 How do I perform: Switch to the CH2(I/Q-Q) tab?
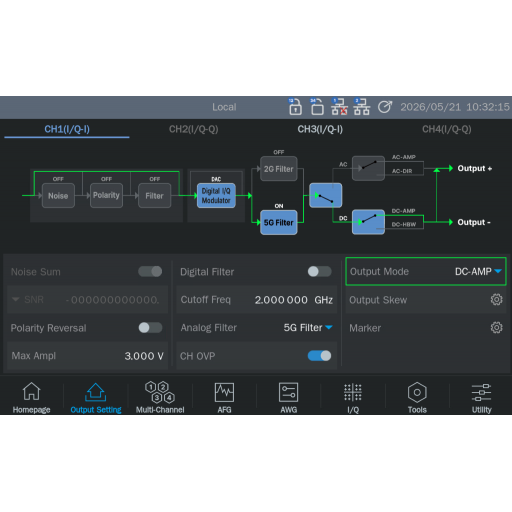194,129
